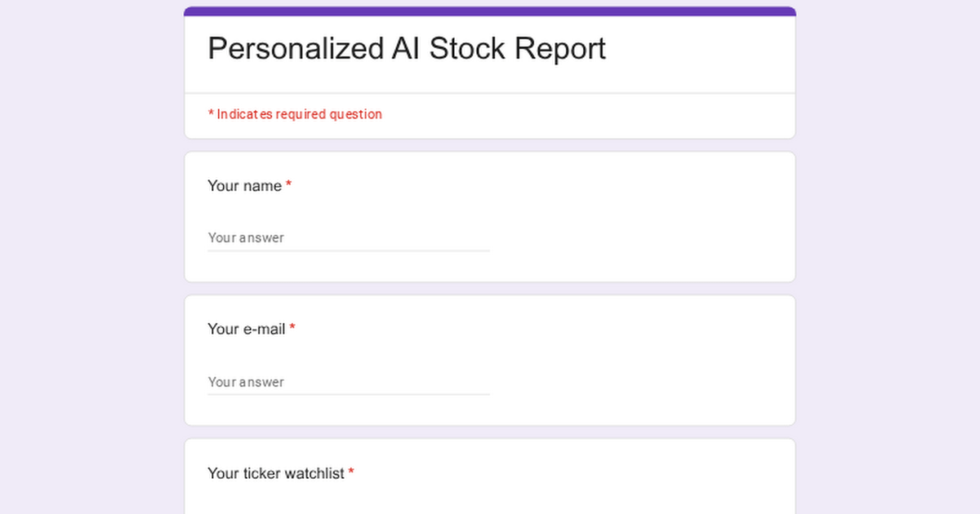The image size is (980, 514).
Task: Click the word Stock in the form title
Action: pos(467,49)
